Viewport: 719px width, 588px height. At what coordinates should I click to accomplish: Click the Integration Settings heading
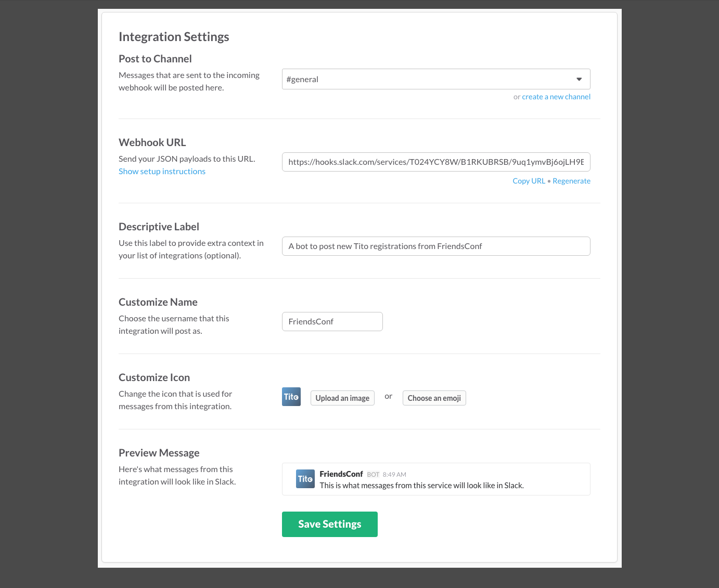tap(174, 37)
